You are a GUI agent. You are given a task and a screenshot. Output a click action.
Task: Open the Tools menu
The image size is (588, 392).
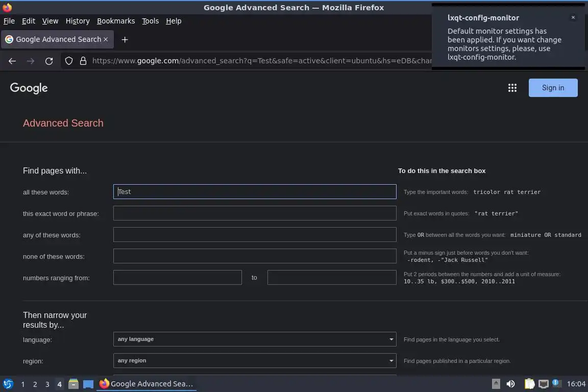(151, 21)
